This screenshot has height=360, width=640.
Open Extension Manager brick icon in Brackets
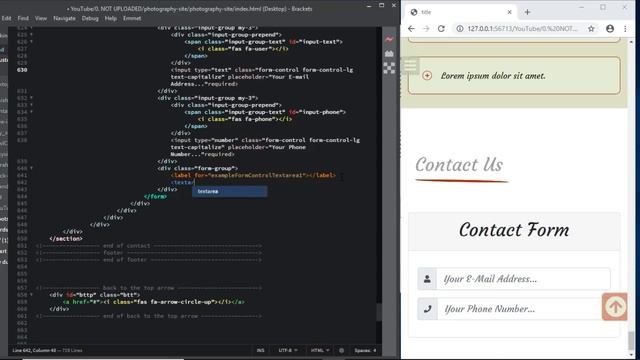pyautogui.click(x=389, y=54)
